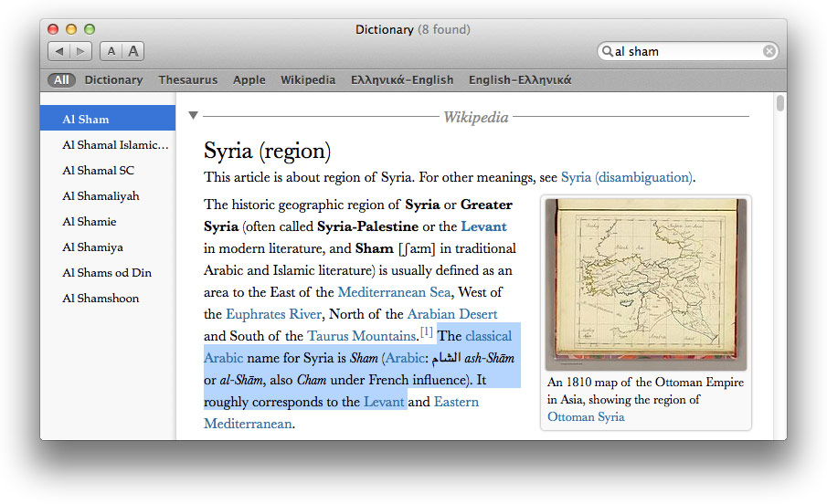Click the 1810 Ottoman Empire map thumbnail
827x504 pixels.
click(645, 285)
